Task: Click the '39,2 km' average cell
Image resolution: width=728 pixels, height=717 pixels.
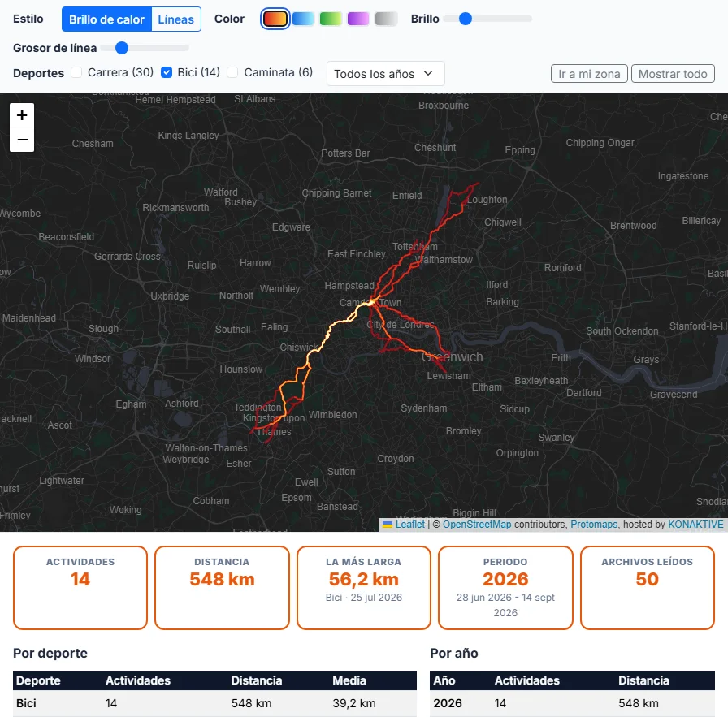Action: (354, 703)
